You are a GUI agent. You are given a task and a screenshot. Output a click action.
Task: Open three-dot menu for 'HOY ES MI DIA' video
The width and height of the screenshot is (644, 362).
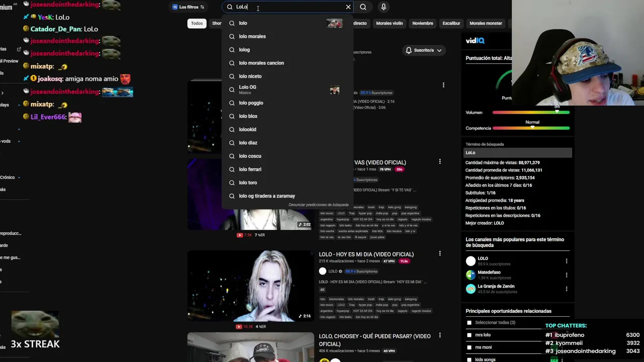(440, 254)
